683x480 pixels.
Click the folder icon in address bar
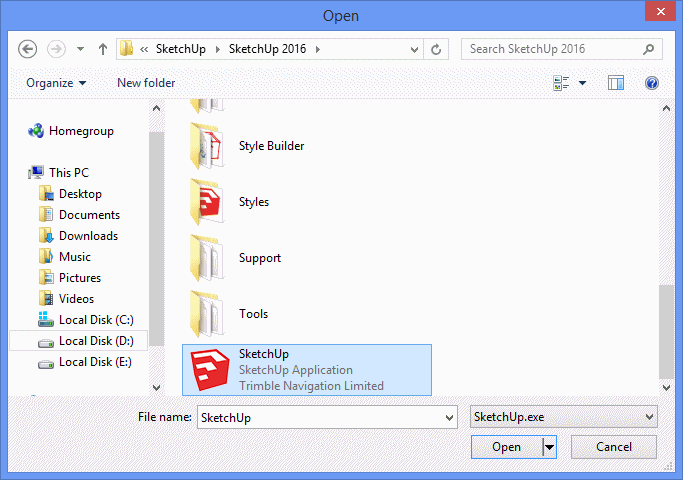point(127,48)
